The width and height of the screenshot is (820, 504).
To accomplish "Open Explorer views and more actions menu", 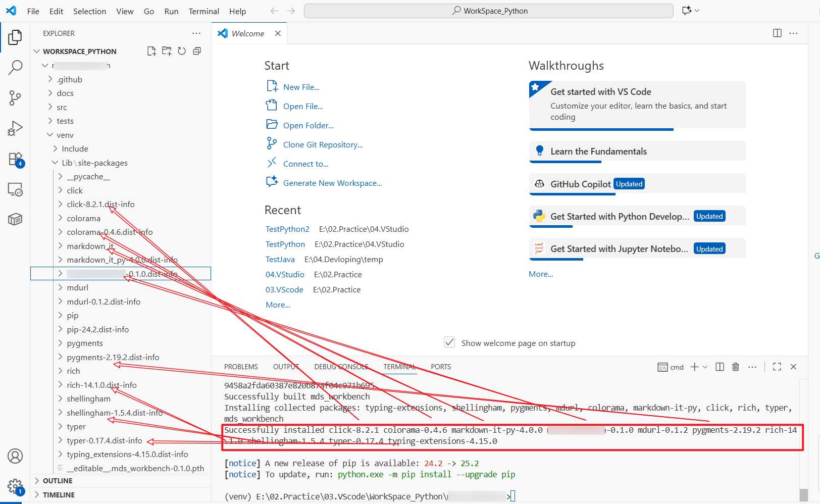I will click(196, 33).
